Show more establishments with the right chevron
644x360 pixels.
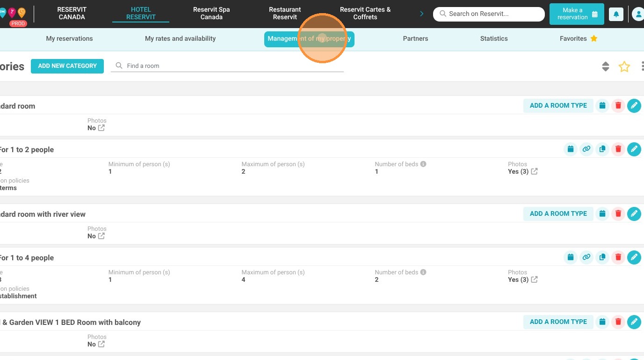421,14
